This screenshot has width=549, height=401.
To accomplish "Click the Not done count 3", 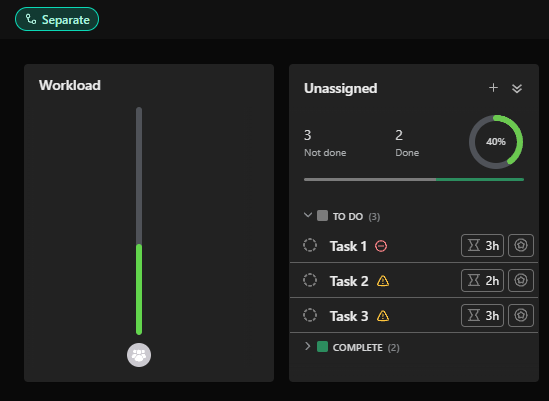I will pyautogui.click(x=307, y=135).
